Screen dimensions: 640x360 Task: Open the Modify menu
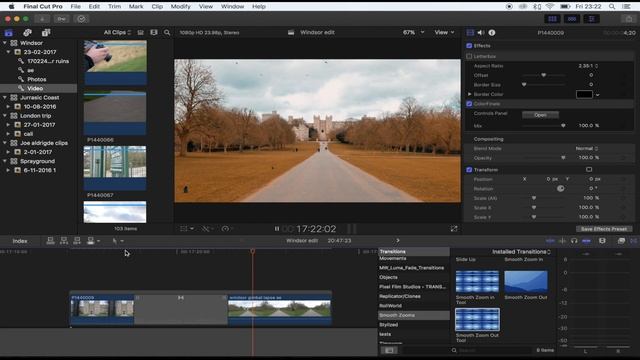[x=180, y=7]
